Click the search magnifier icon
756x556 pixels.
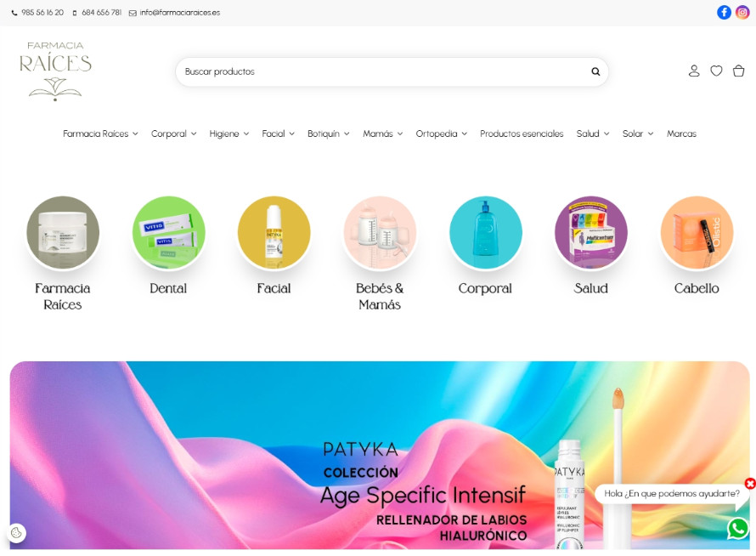pyautogui.click(x=595, y=72)
